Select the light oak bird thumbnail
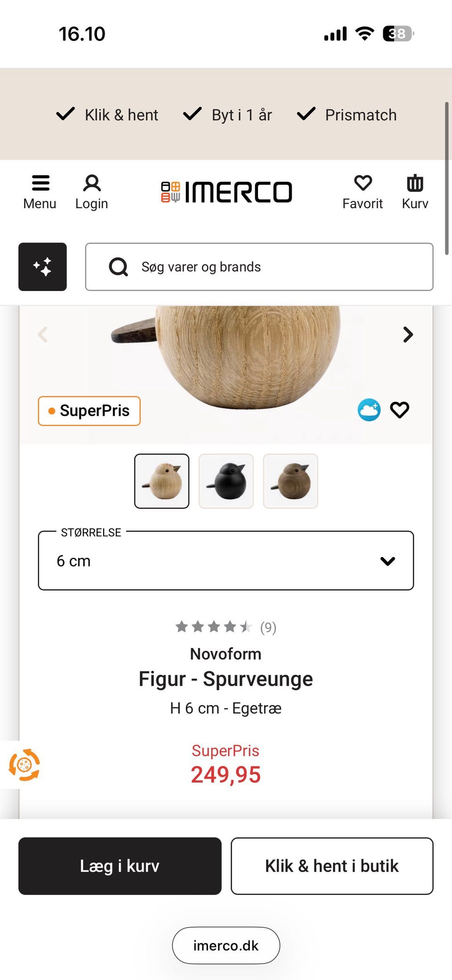This screenshot has height=980, width=452. 162,481
